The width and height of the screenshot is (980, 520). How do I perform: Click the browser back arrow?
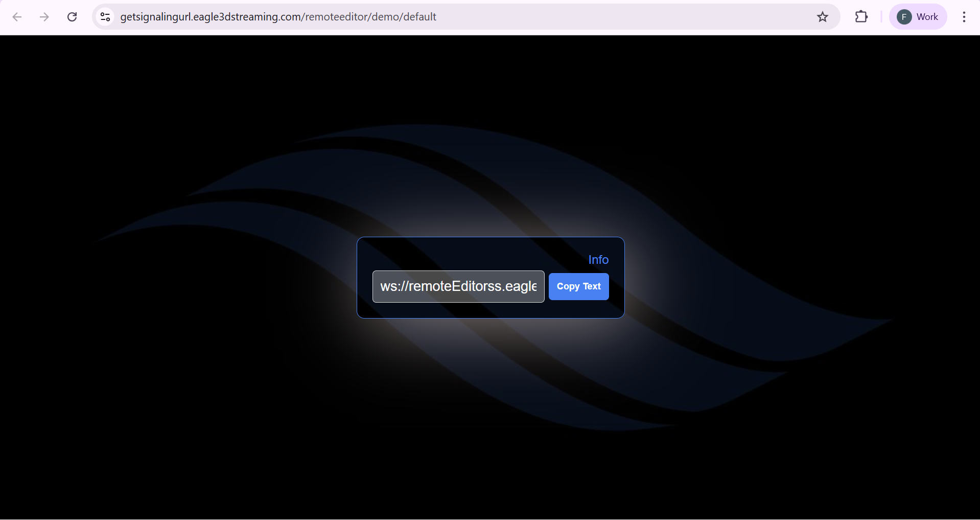(17, 17)
